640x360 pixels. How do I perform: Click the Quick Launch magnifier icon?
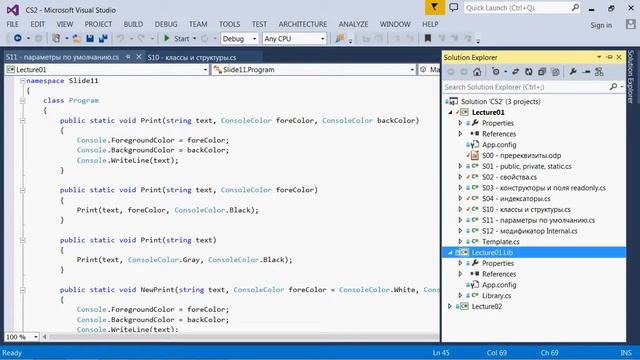coord(575,7)
